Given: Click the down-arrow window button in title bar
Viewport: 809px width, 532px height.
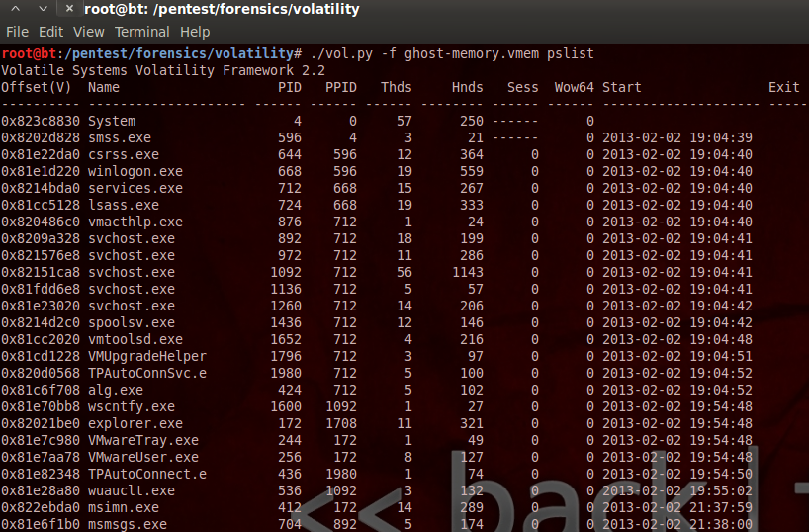Looking at the screenshot, I should [x=43, y=9].
